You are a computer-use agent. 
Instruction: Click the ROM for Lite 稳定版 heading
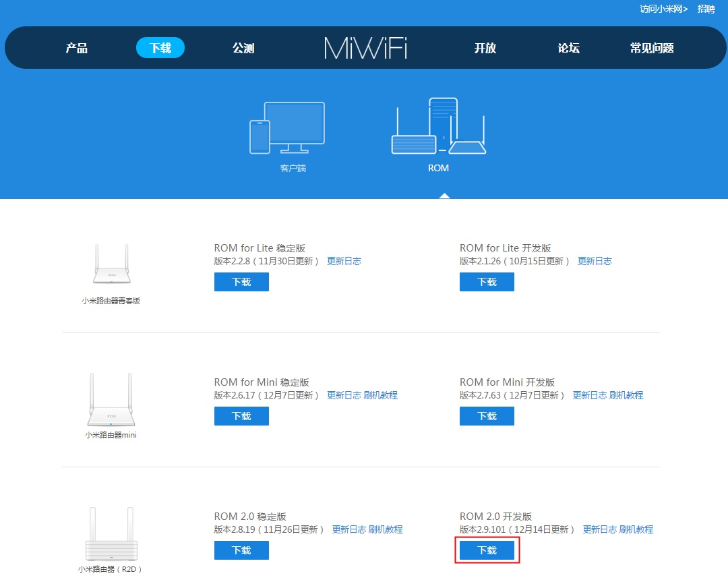[260, 248]
